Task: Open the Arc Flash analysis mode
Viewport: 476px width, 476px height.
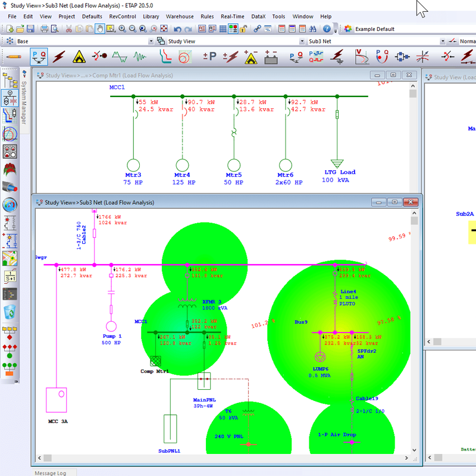Action: (x=79, y=57)
